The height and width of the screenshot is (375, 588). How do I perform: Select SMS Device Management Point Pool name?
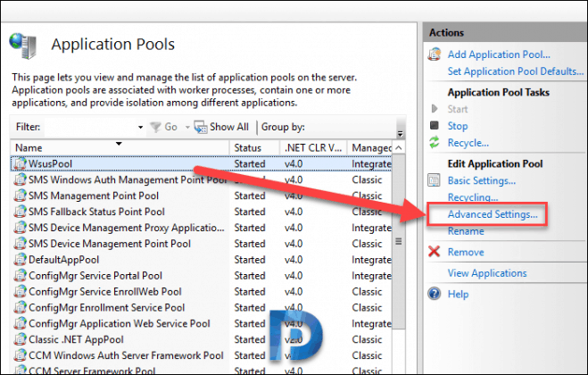(110, 244)
